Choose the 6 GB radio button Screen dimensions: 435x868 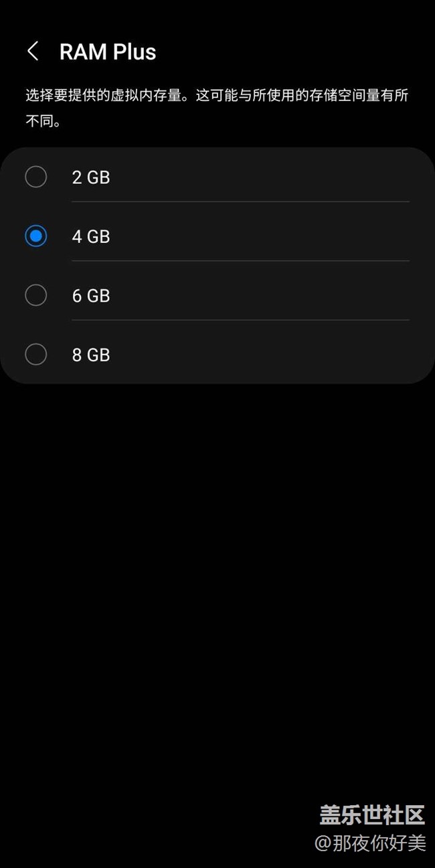(x=36, y=295)
